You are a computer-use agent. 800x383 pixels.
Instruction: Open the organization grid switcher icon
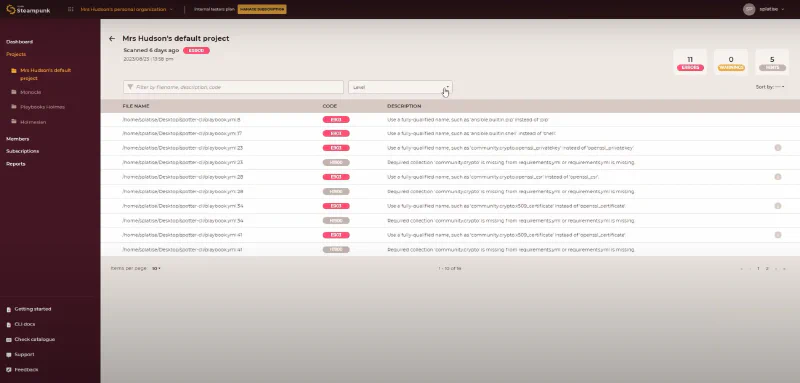click(70, 9)
